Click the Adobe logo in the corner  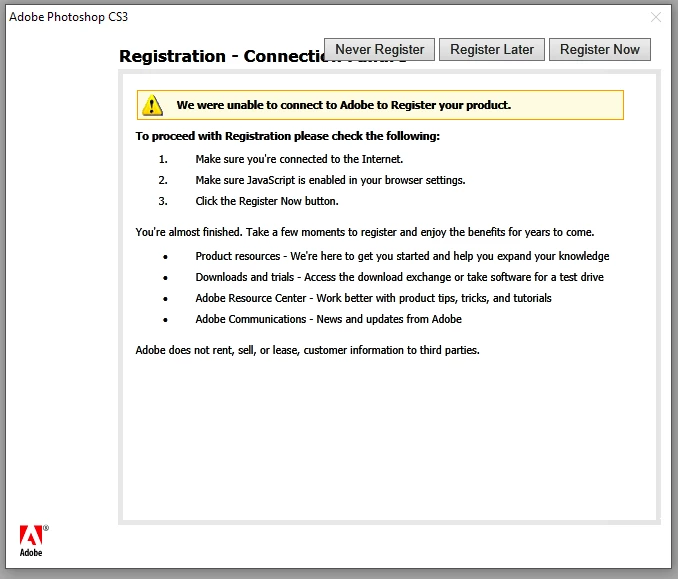pyautogui.click(x=33, y=541)
